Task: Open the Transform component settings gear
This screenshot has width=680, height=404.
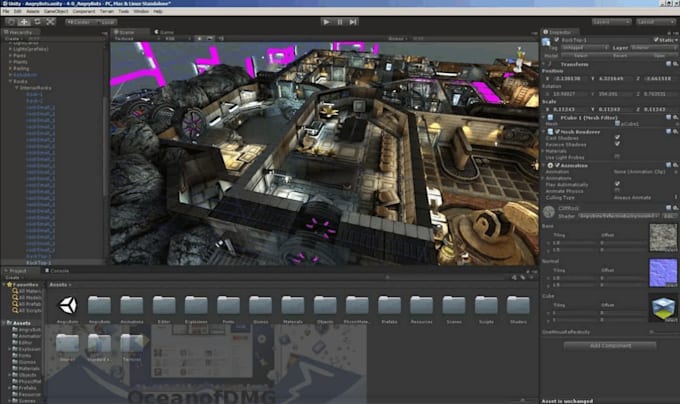Action: click(x=675, y=64)
